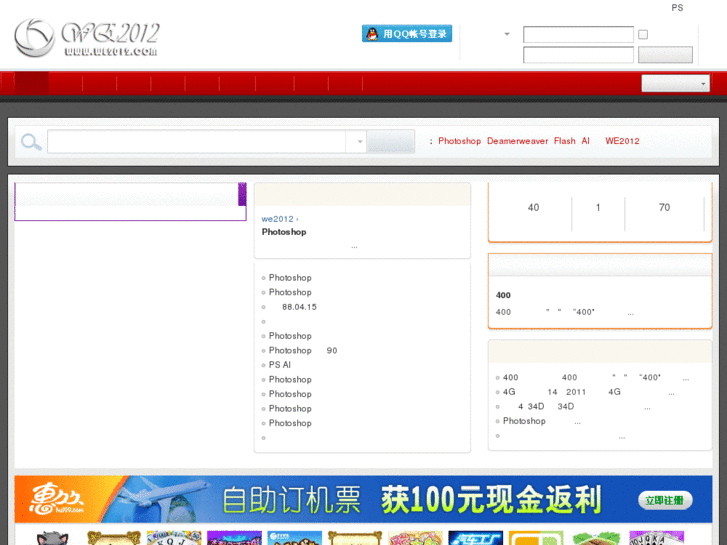727x545 pixels.
Task: Log in with the QQ account button
Action: (407, 34)
